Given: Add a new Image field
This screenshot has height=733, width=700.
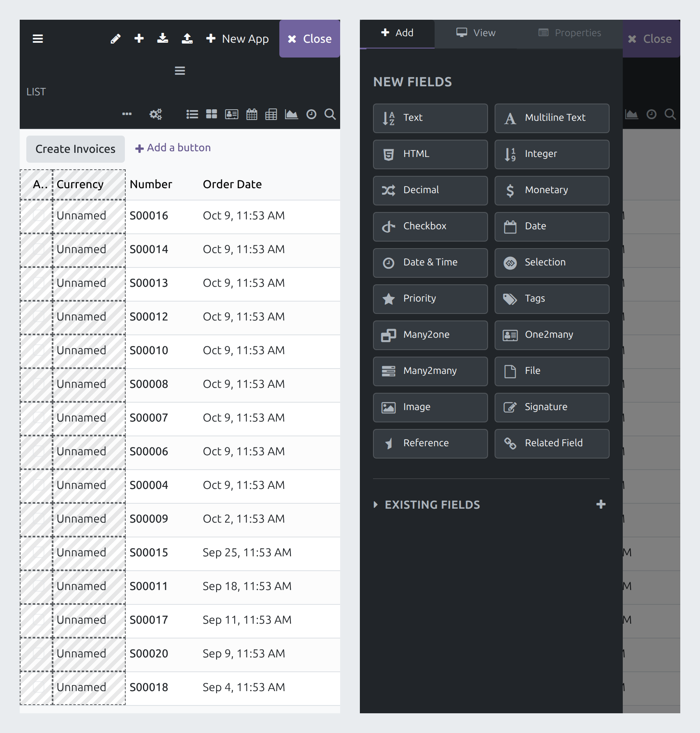Looking at the screenshot, I should tap(431, 408).
